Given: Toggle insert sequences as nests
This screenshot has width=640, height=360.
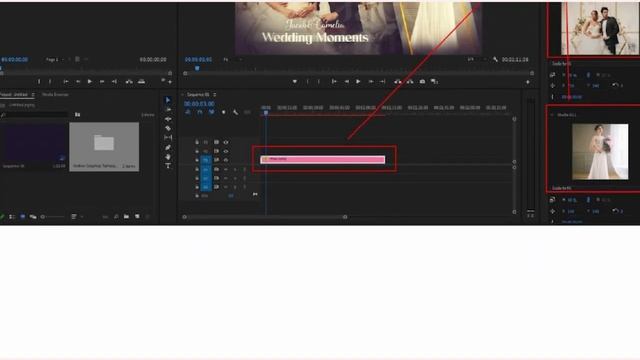Looking at the screenshot, I should click(188, 112).
